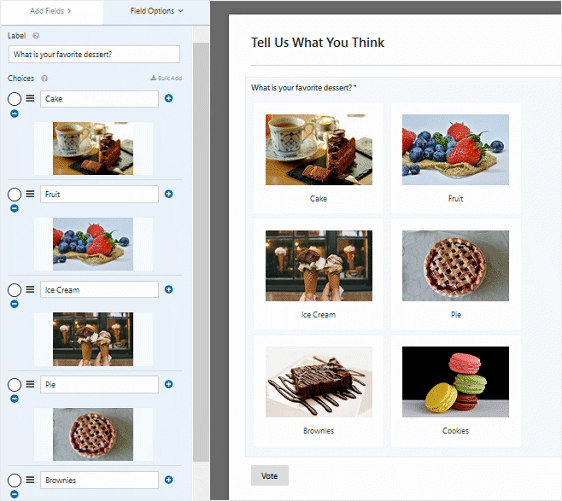Add a new choice after Ice Cream

168,290
